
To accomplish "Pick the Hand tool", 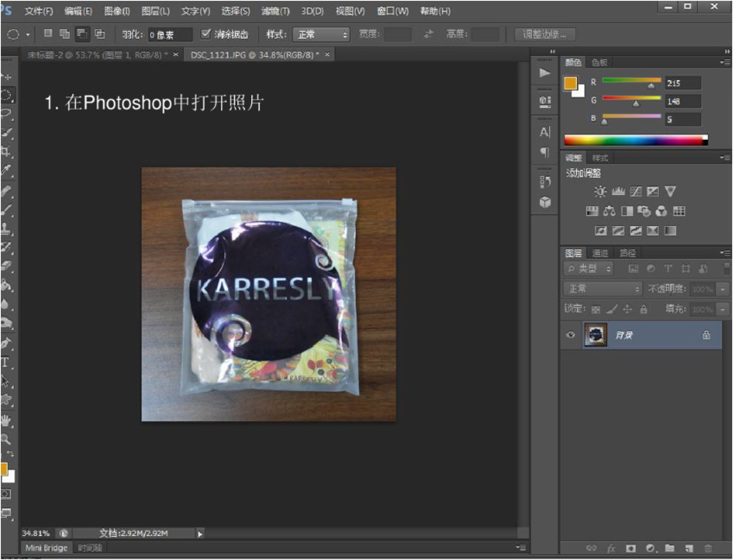I will 6,420.
